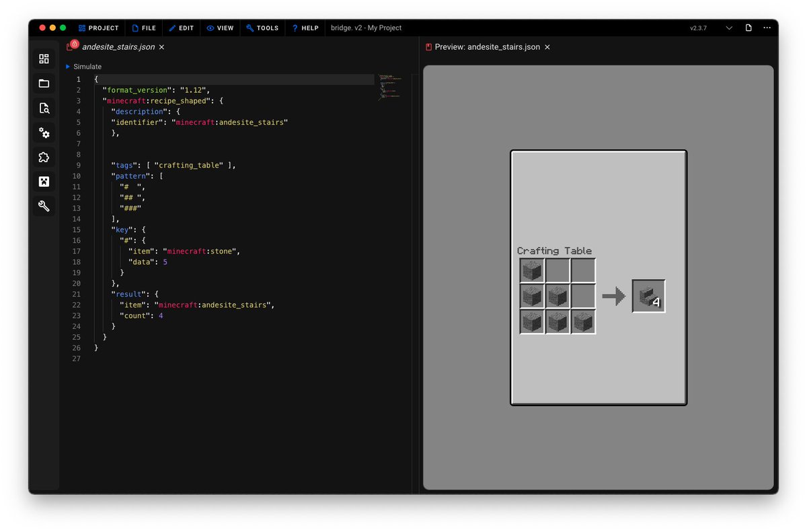This screenshot has height=532, width=807.
Task: Click the "format_version" key on line 2
Action: coord(137,90)
